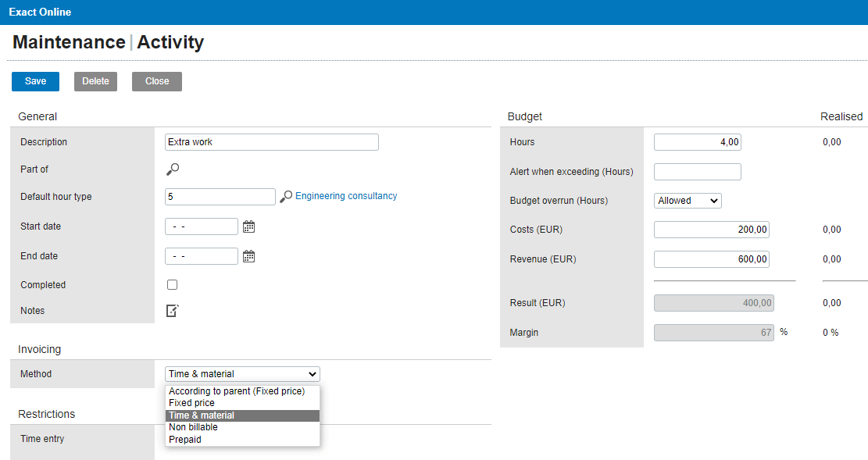Edit the Description field
This screenshot has width=868, height=460.
pos(272,141)
